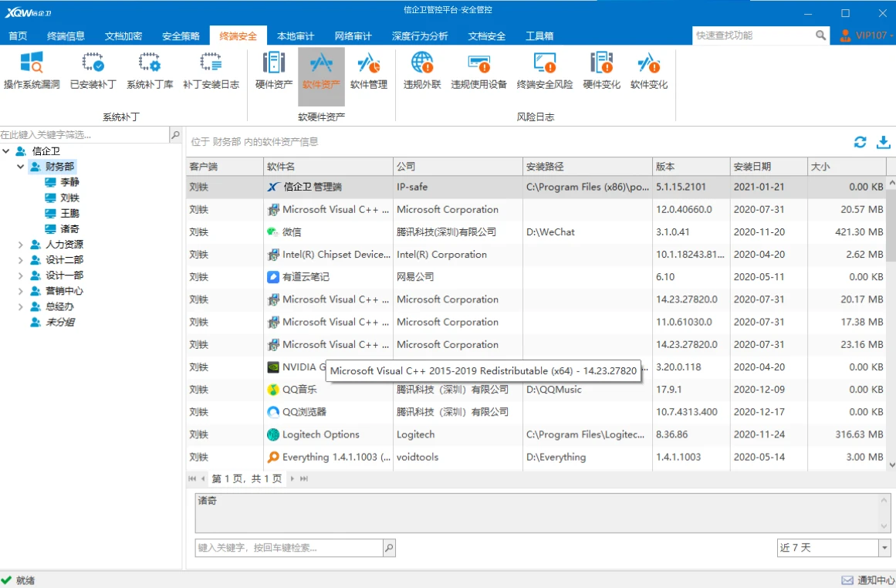Go to the last page

[304, 478]
